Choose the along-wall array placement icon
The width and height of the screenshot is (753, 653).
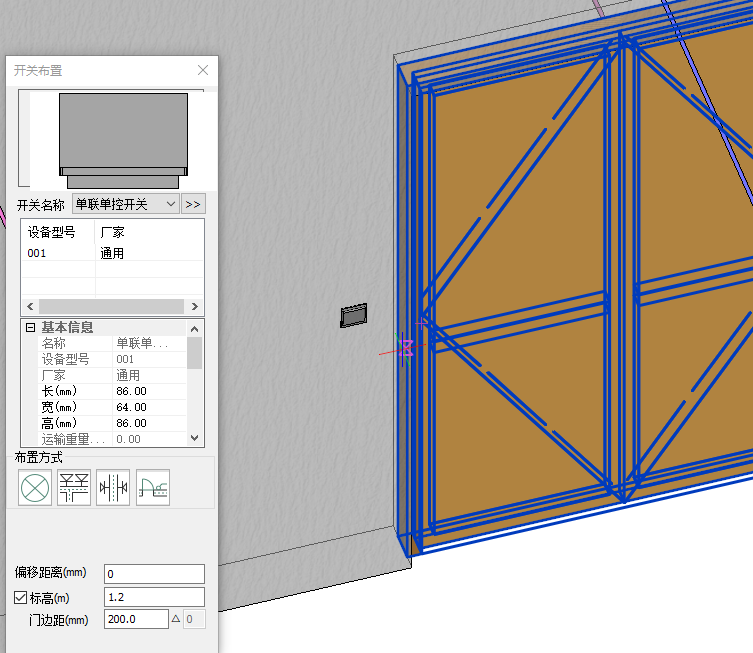tap(74, 488)
